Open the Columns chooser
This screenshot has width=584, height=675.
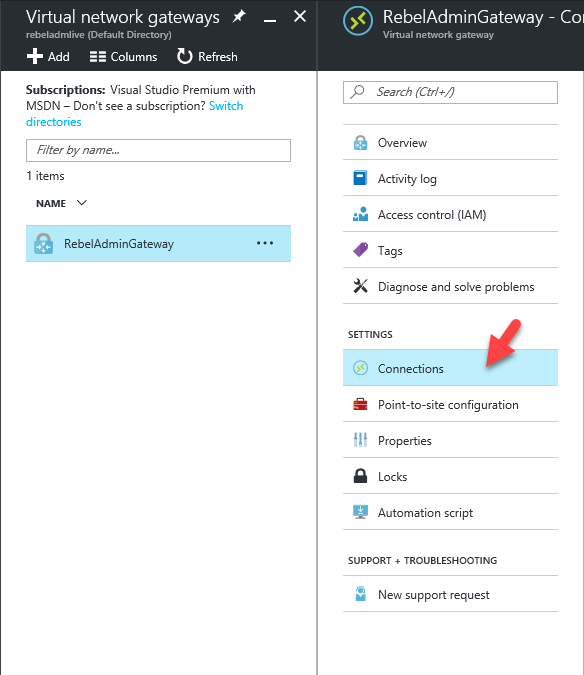coord(124,57)
